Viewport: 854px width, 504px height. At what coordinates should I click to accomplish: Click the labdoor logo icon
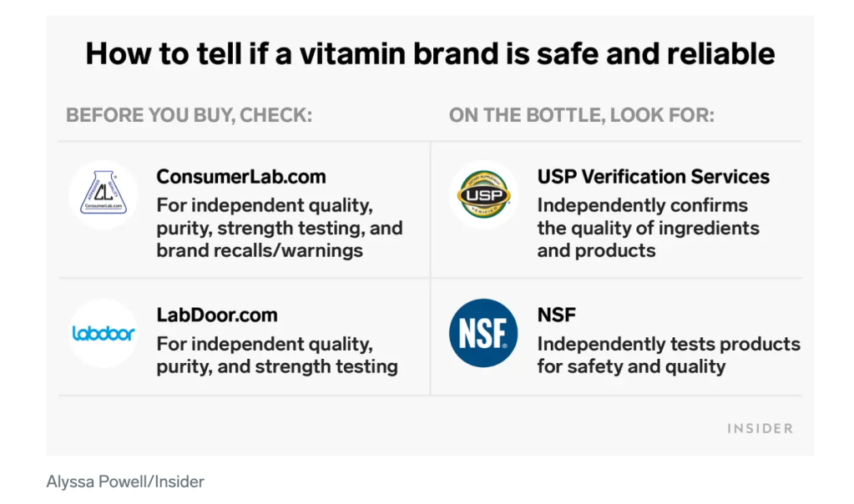pyautogui.click(x=103, y=334)
